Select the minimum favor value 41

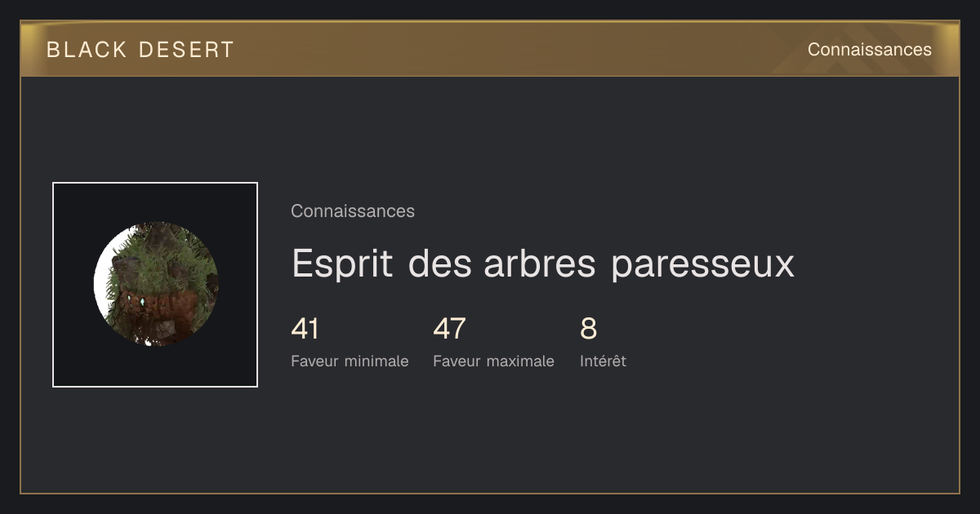[x=305, y=330]
